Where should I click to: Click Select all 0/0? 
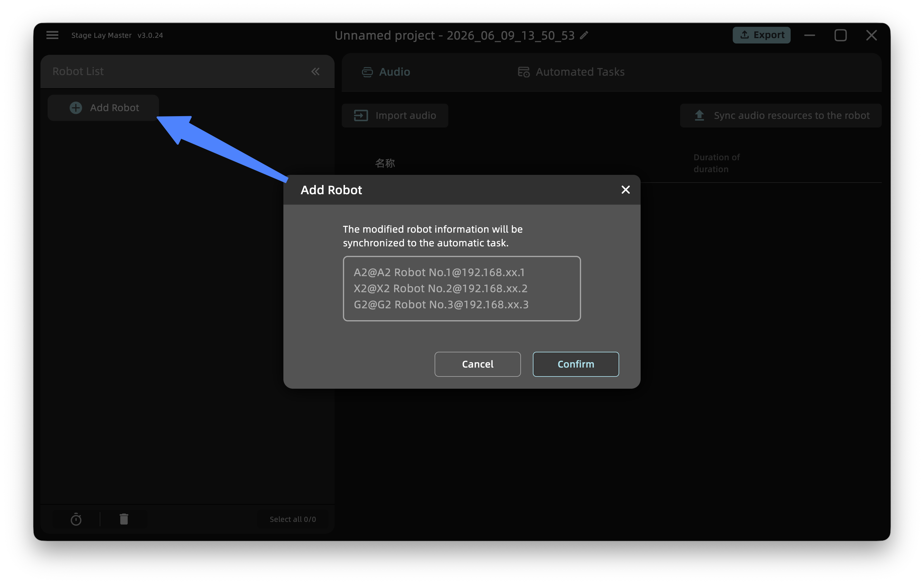[293, 519]
